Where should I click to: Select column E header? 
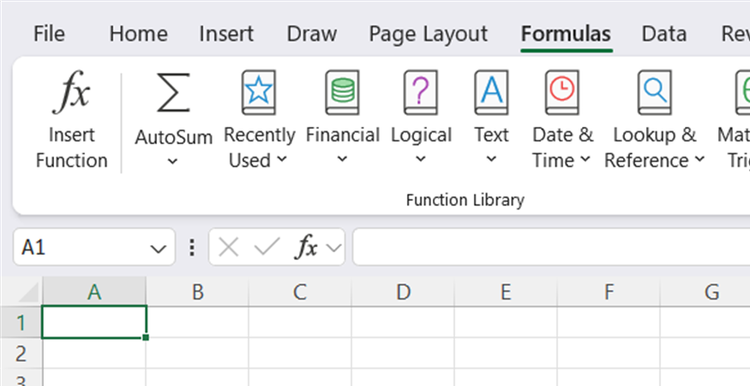coord(506,291)
